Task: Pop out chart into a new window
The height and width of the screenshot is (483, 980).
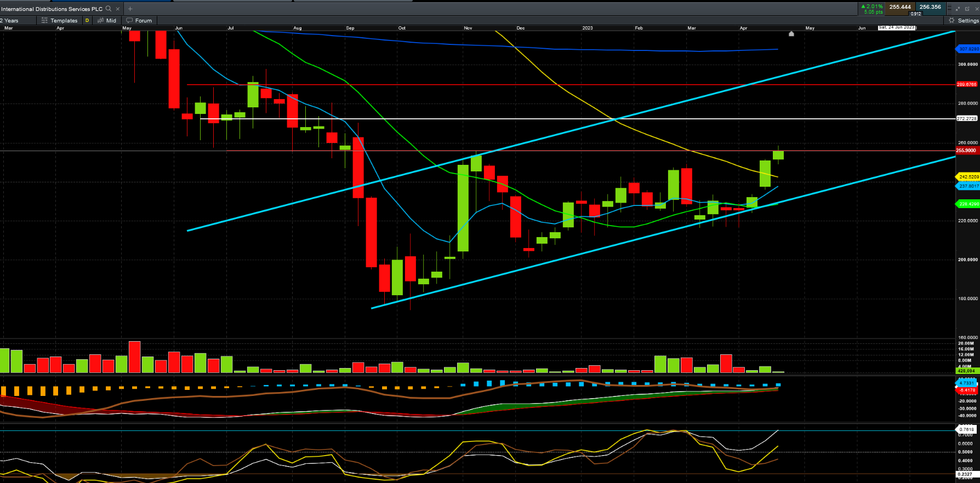Action: point(967,9)
